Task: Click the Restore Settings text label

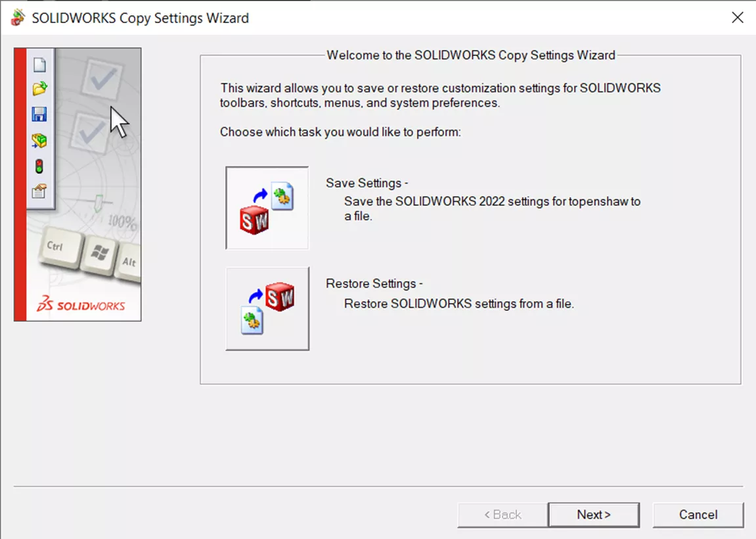Action: point(373,283)
